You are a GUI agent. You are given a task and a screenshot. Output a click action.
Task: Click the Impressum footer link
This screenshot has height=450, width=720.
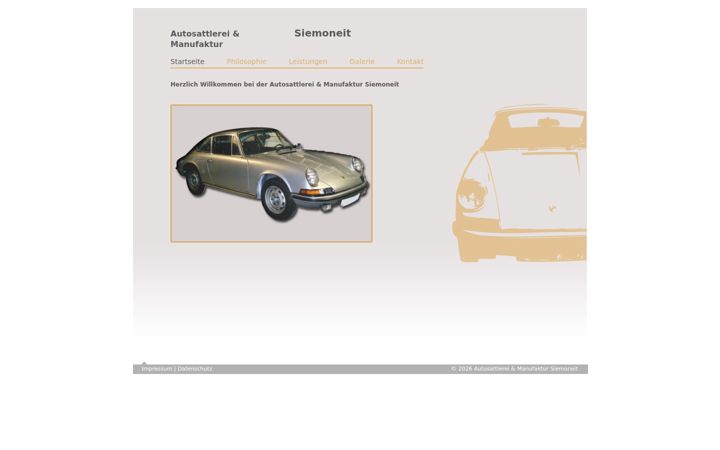(x=157, y=369)
